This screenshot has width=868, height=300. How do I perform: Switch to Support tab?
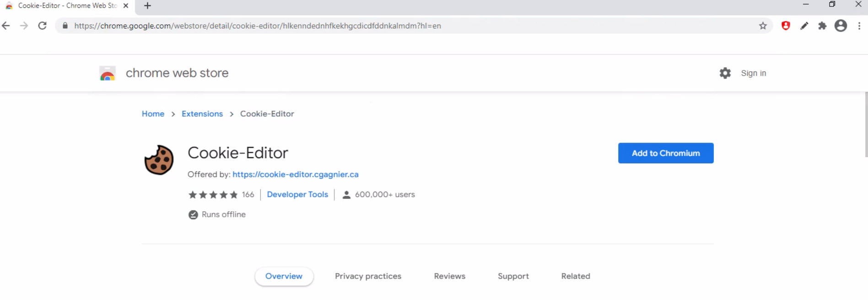point(513,276)
